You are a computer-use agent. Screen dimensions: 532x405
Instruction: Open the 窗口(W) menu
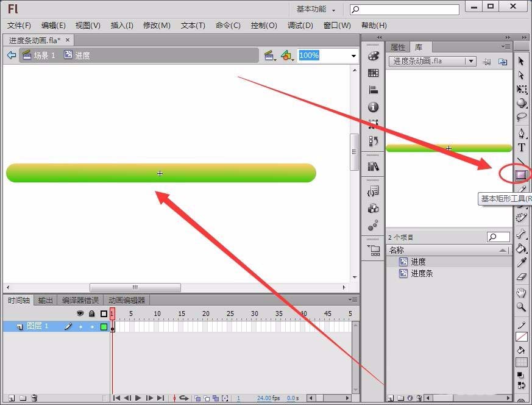tap(337, 26)
